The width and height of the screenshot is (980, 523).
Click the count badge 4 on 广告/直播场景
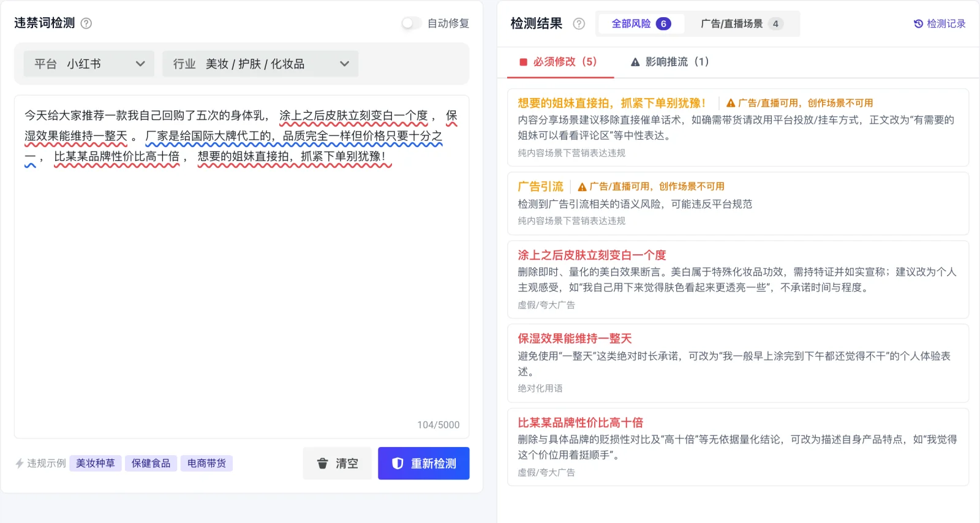[x=775, y=24]
